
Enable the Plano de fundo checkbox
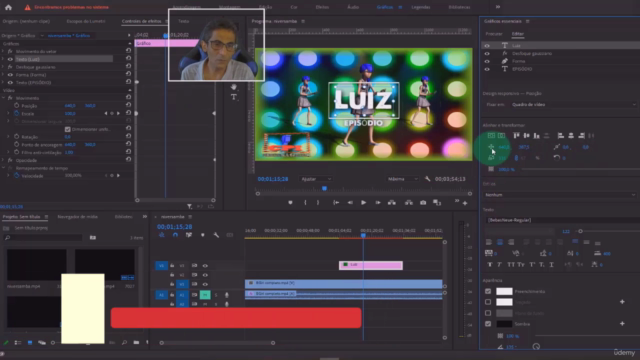click(x=488, y=313)
